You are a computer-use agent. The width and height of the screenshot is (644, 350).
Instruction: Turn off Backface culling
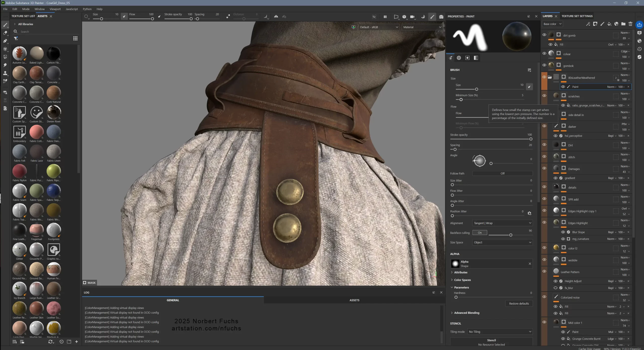pos(479,232)
